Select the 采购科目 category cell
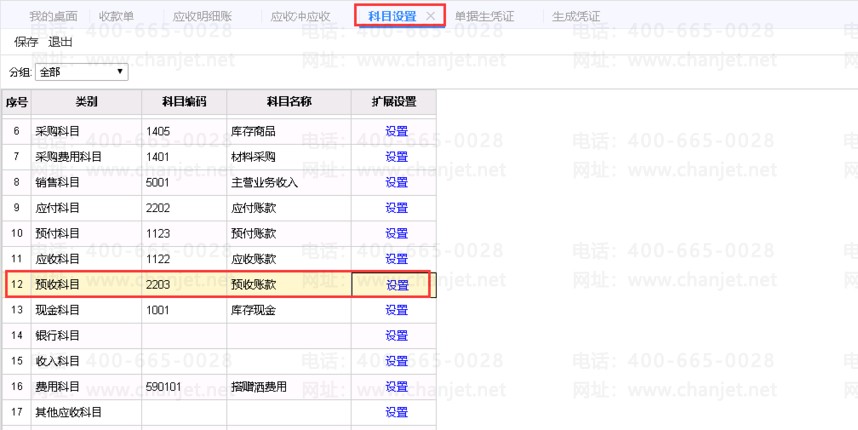 tap(86, 131)
